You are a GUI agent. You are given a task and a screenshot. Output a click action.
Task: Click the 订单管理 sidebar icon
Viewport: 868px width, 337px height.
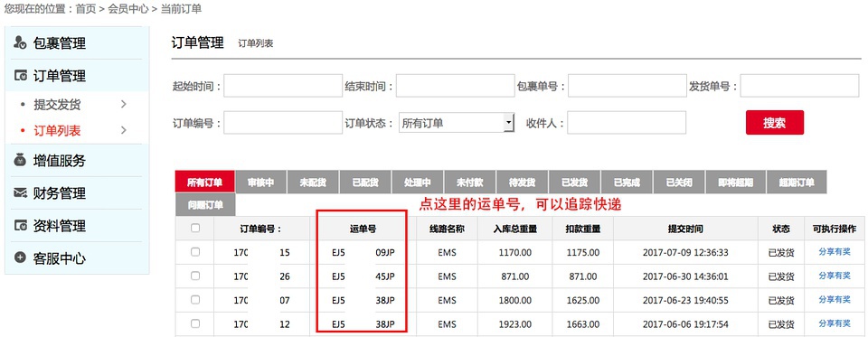coord(20,75)
